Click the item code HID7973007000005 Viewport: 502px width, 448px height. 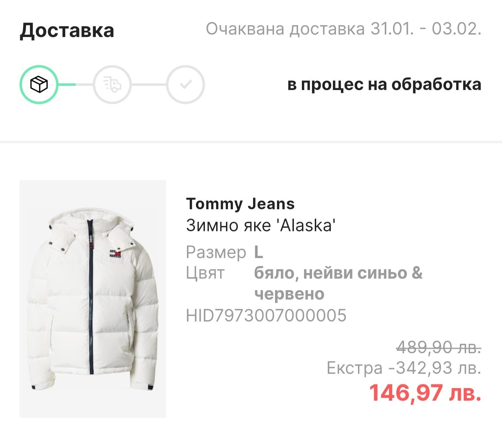pyautogui.click(x=266, y=315)
